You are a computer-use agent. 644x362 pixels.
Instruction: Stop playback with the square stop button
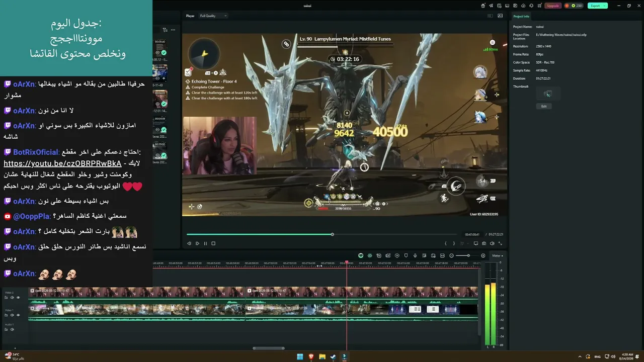coord(213,243)
